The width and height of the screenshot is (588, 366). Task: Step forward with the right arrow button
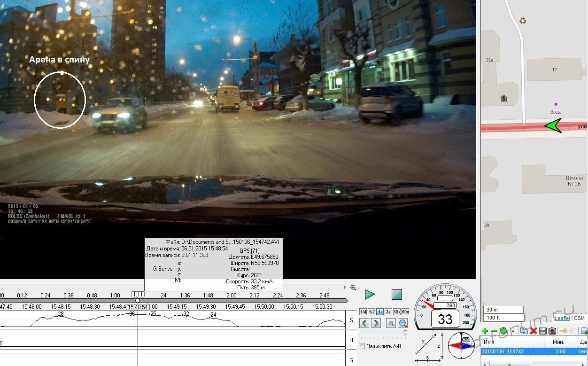tap(376, 323)
